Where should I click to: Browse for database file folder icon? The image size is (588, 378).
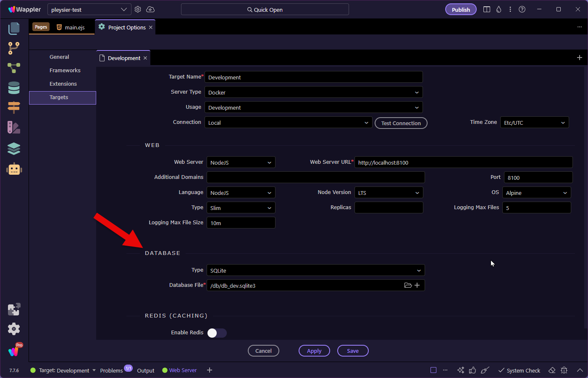pos(408,285)
